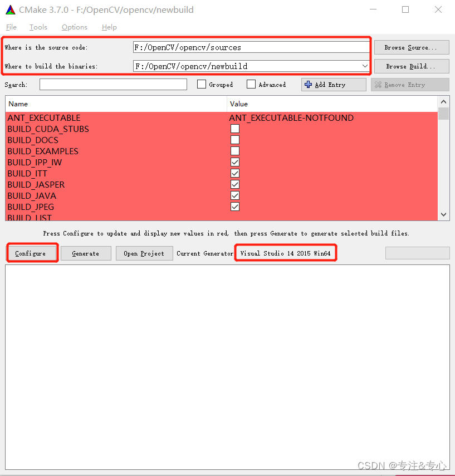
Task: Click the Name column header
Action: point(116,104)
